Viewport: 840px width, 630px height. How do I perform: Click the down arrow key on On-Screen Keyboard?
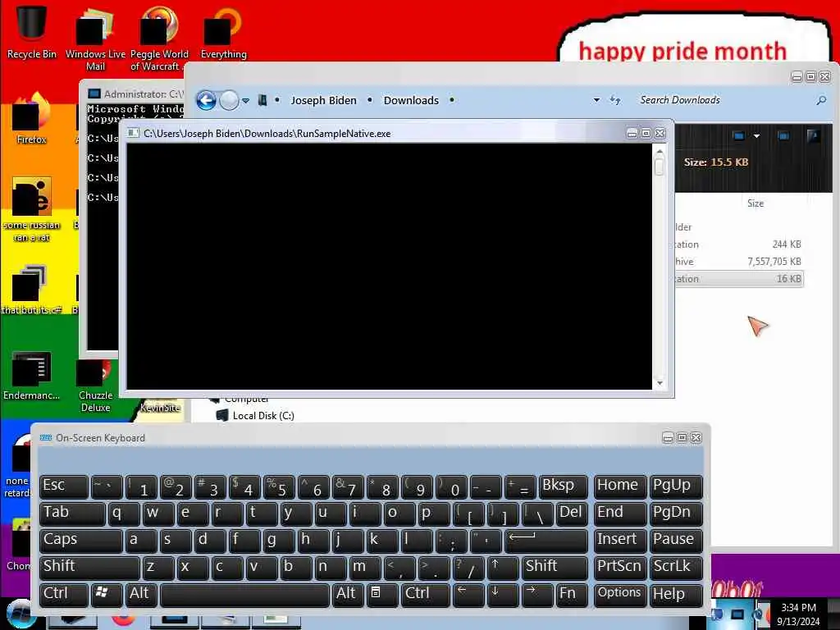[x=502, y=594]
